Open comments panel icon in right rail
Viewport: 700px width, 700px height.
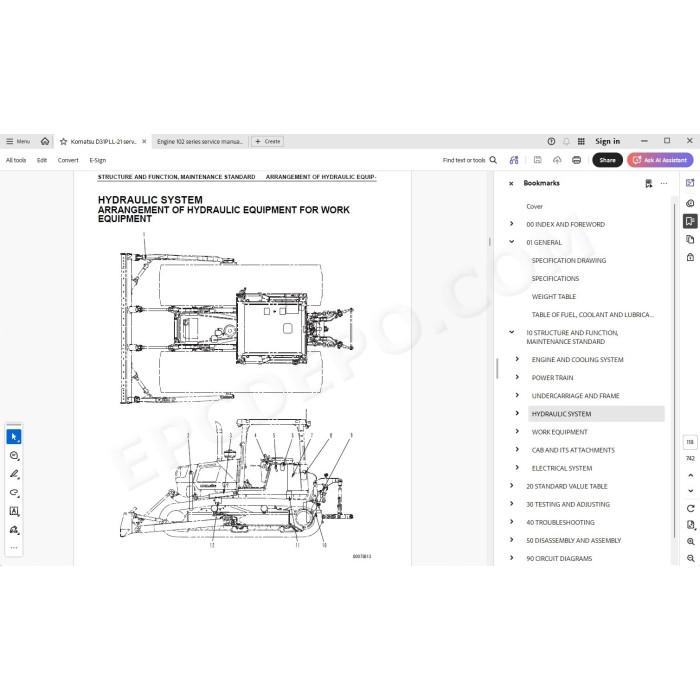tap(690, 203)
